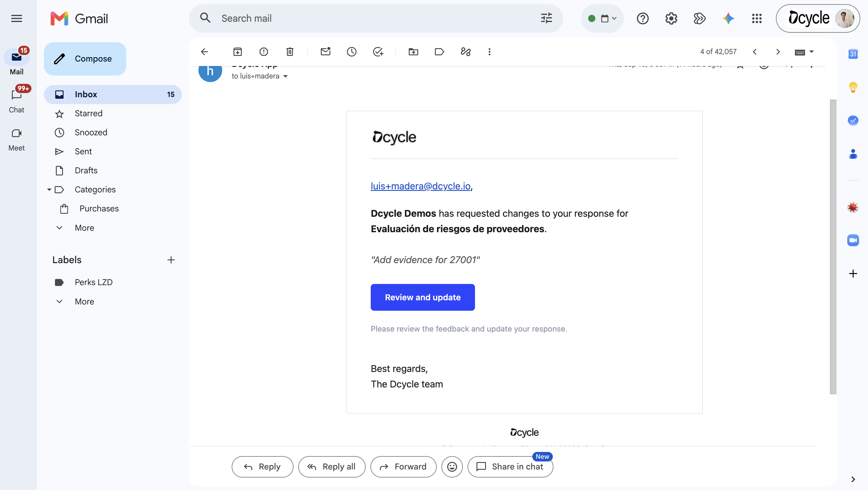Screen dimensions: 868x490
Task: Click the Move to folder icon
Action: (x=414, y=52)
